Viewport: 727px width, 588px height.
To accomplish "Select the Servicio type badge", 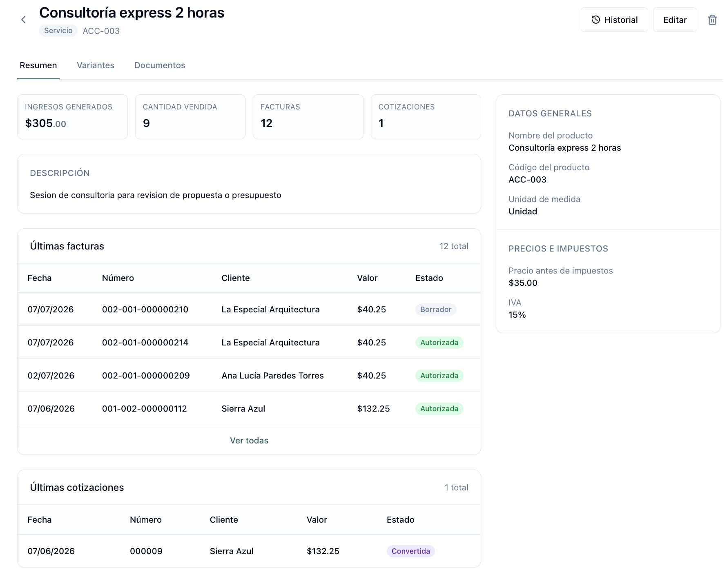I will click(58, 31).
